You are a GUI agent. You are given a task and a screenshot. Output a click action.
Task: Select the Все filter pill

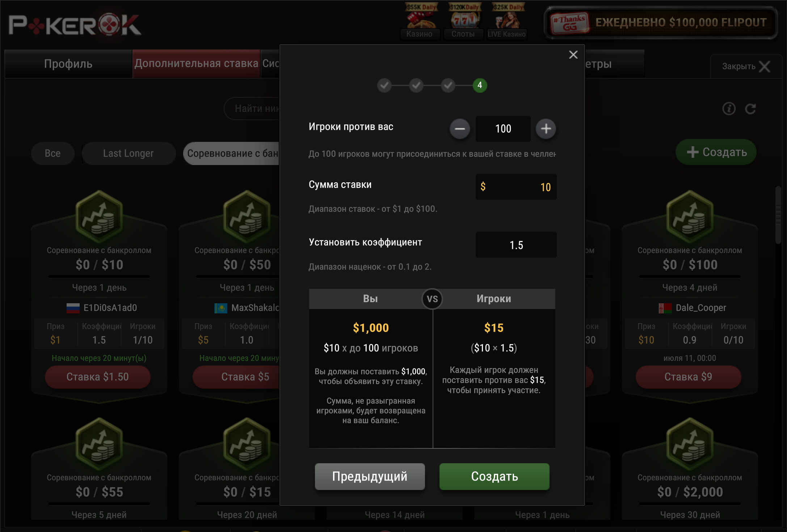[x=53, y=153]
